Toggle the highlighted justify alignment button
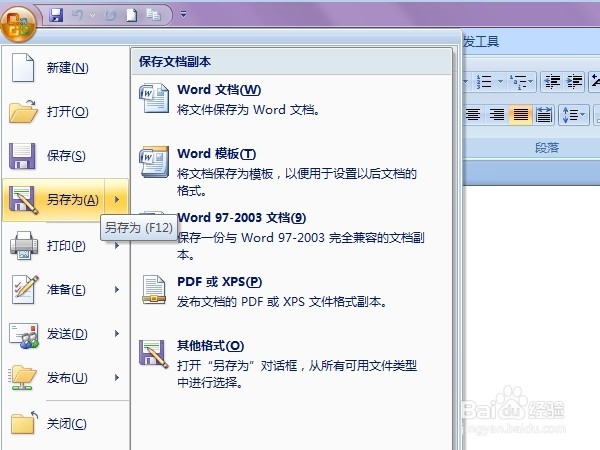 coord(520,114)
